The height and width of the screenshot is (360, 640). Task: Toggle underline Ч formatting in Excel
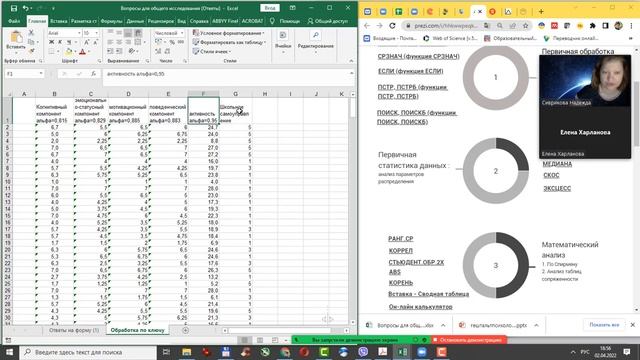click(69, 42)
